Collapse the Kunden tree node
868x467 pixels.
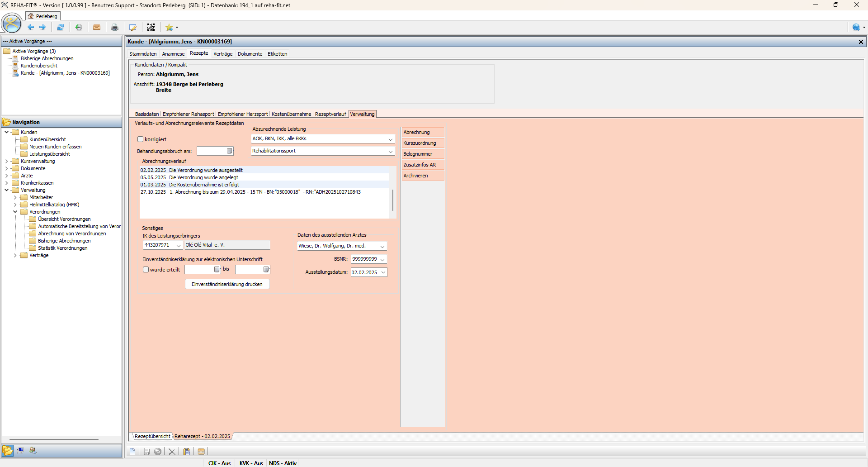7,132
